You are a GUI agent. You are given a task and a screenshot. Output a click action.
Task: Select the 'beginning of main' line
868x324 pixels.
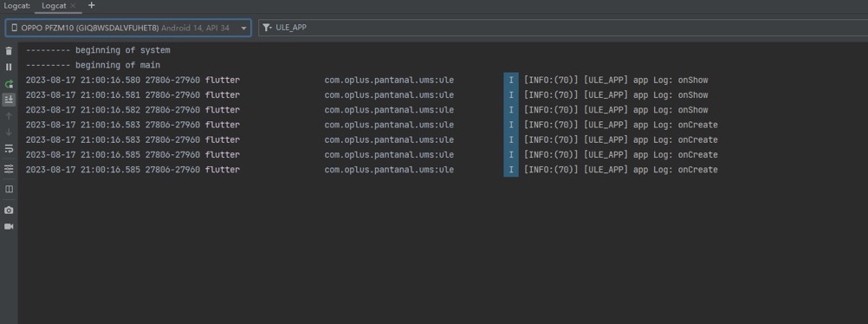(x=93, y=65)
